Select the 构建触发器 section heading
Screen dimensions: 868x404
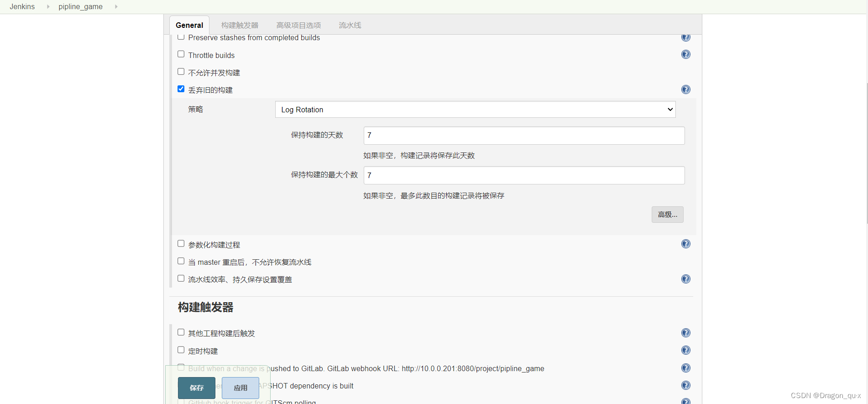tap(205, 307)
